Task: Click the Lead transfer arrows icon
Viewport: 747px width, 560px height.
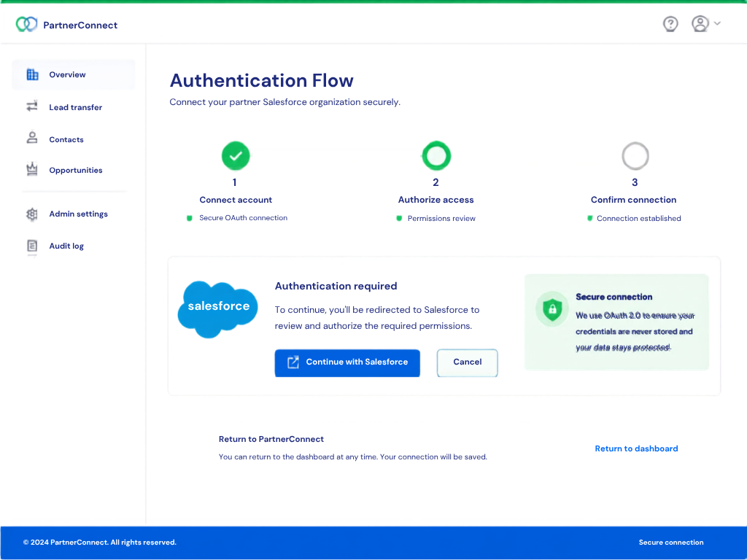Action: click(x=32, y=106)
